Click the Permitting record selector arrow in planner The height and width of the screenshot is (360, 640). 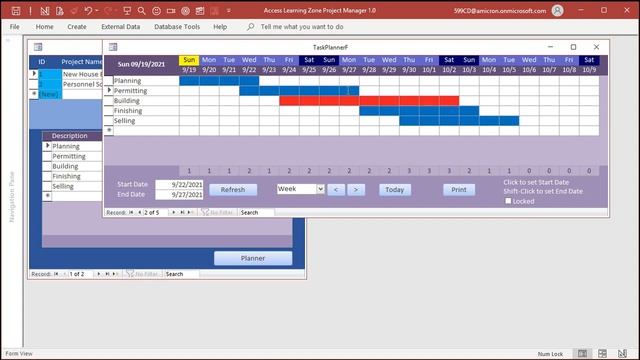pyautogui.click(x=109, y=90)
